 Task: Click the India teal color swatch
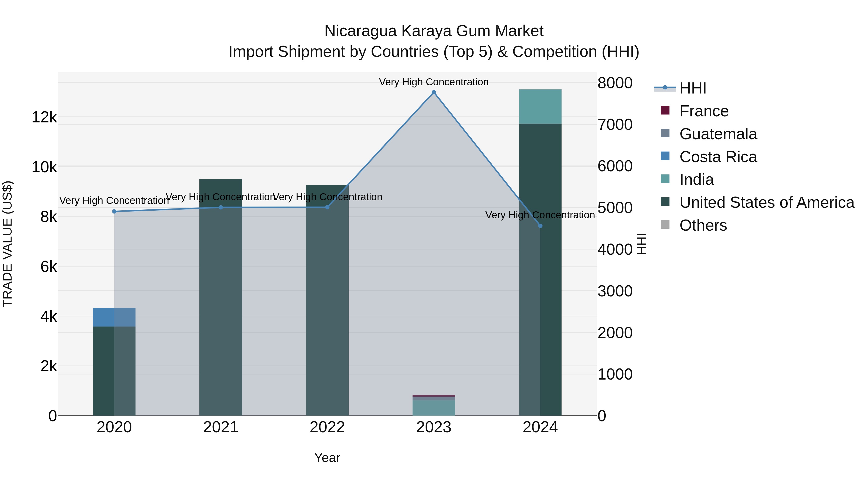[x=665, y=179]
